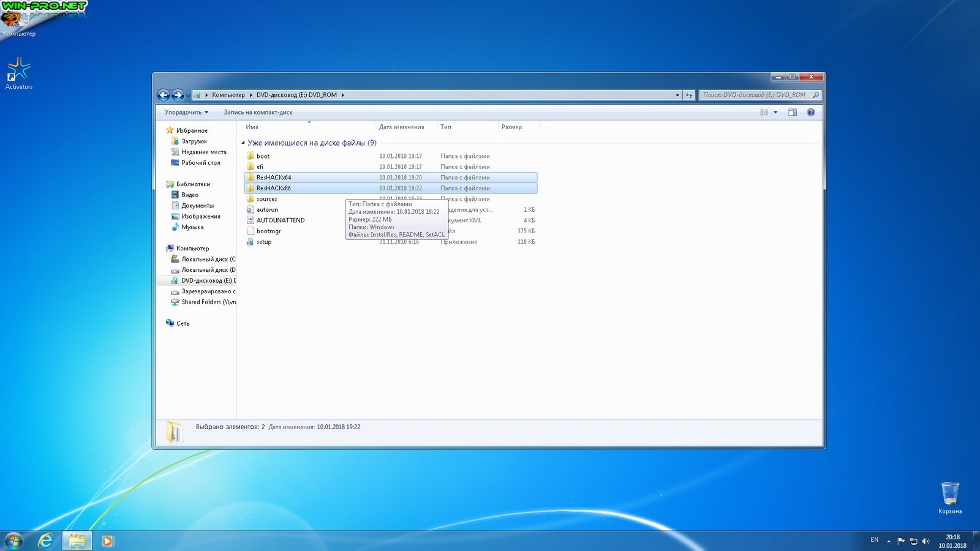Image resolution: width=980 pixels, height=551 pixels.
Task: Collapse the files already on disc group
Action: [x=243, y=143]
